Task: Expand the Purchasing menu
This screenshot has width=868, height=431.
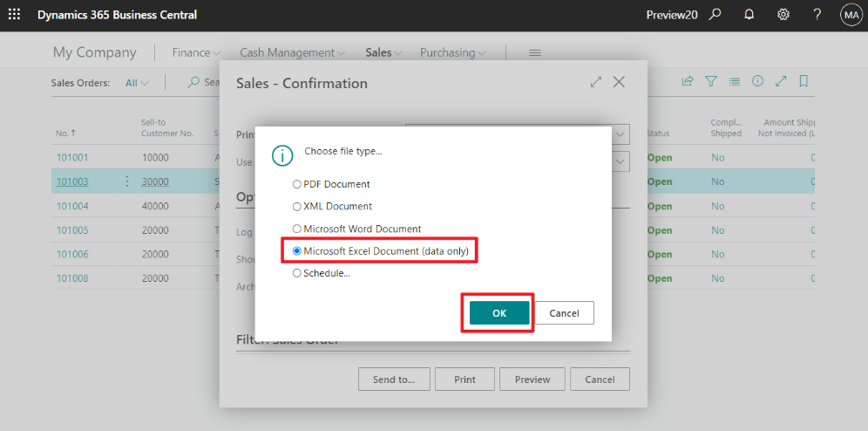Action: tap(453, 52)
